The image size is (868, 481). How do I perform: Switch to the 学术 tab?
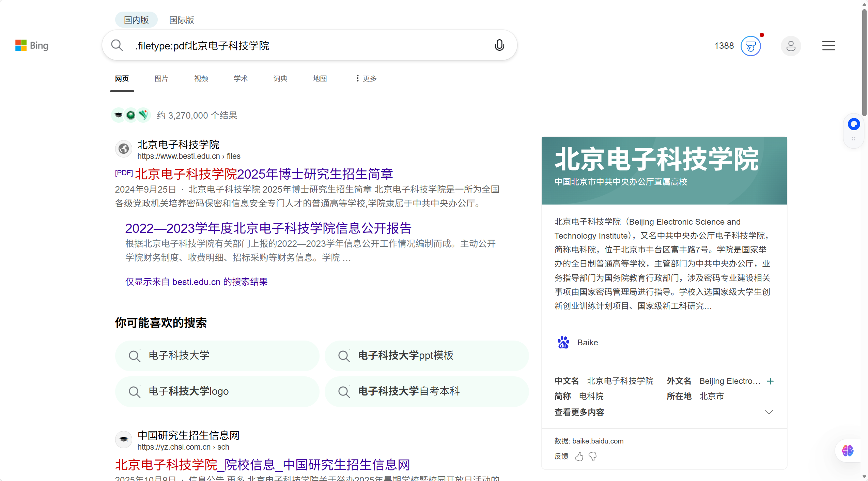(x=241, y=78)
